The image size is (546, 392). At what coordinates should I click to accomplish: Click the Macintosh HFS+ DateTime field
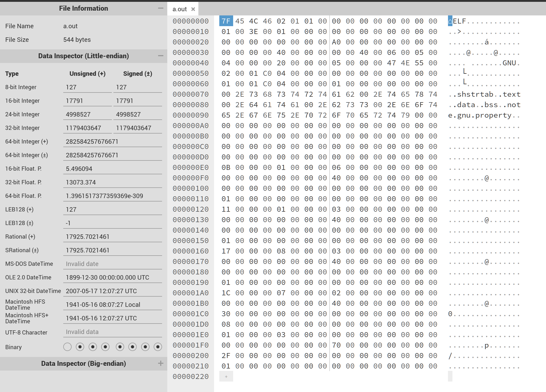pos(113,318)
